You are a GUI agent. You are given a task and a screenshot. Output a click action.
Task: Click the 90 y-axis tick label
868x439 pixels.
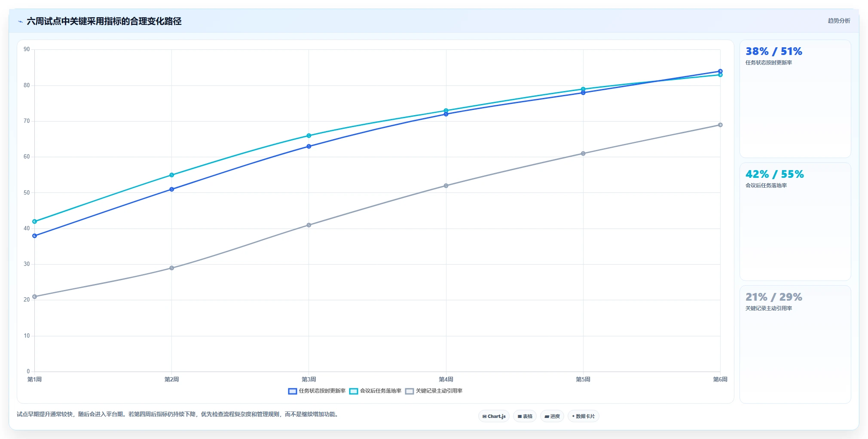27,49
